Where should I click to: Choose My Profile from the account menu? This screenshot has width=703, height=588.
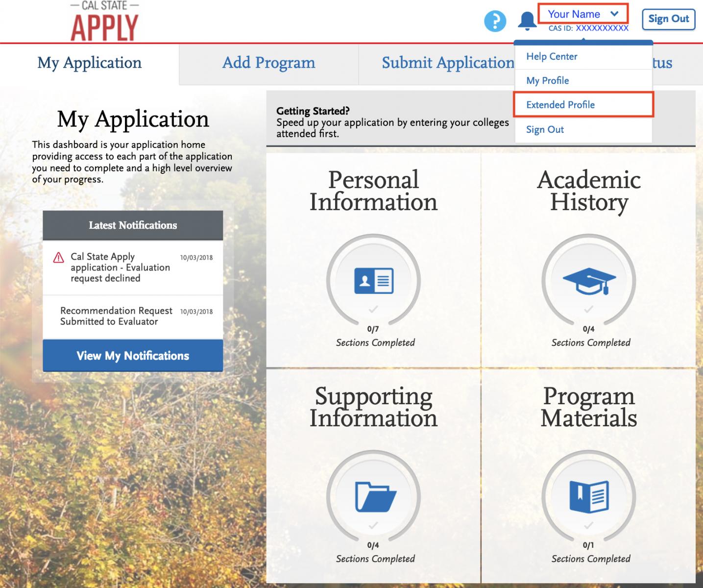547,80
